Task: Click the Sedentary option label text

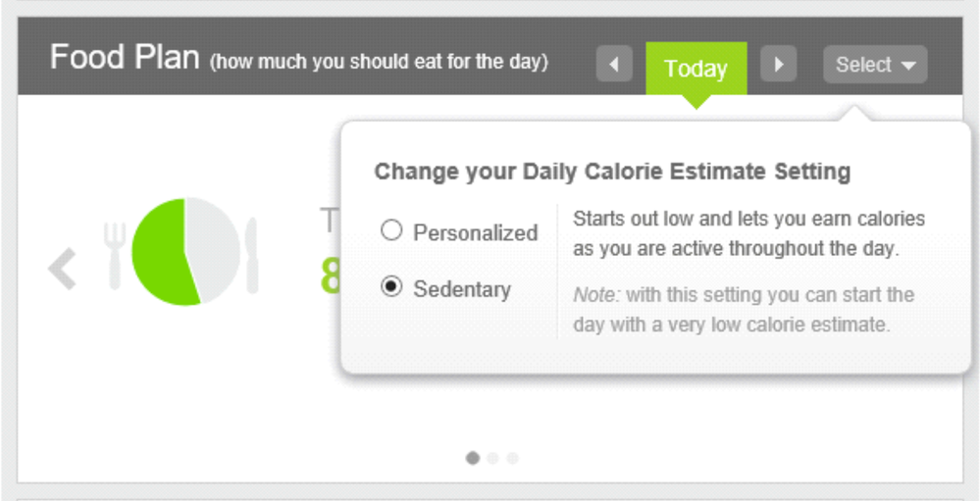Action: click(462, 289)
